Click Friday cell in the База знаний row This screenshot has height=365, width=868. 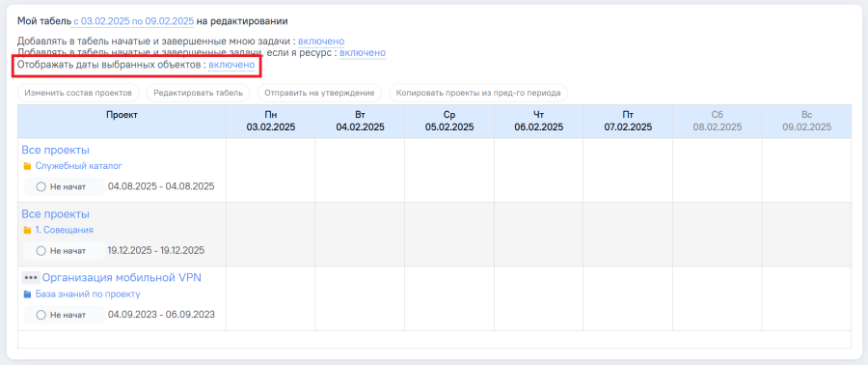[x=628, y=298]
